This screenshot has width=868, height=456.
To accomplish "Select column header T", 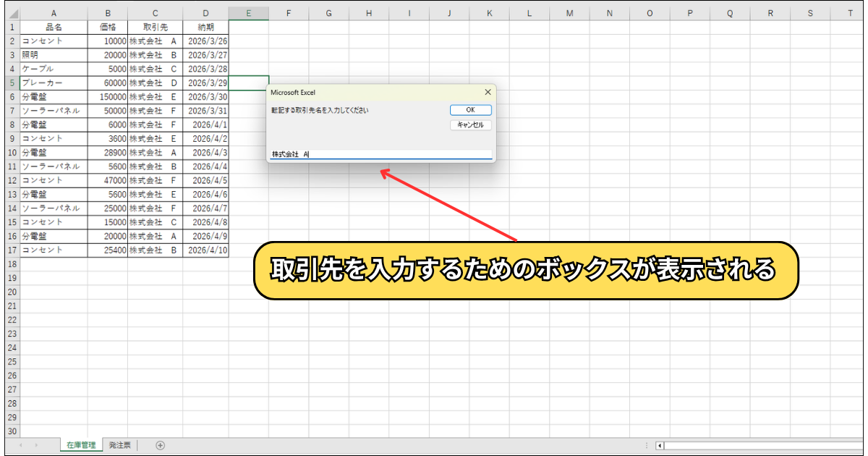I will [x=851, y=12].
